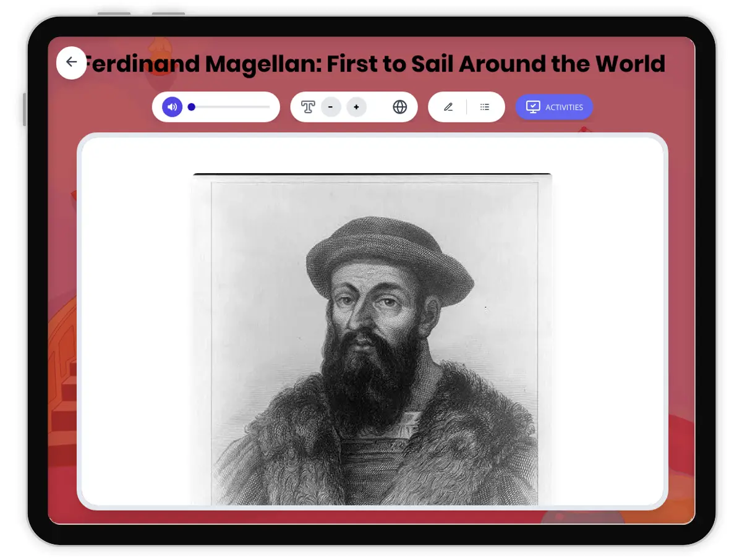Increase font size with the plus button

coord(356,106)
